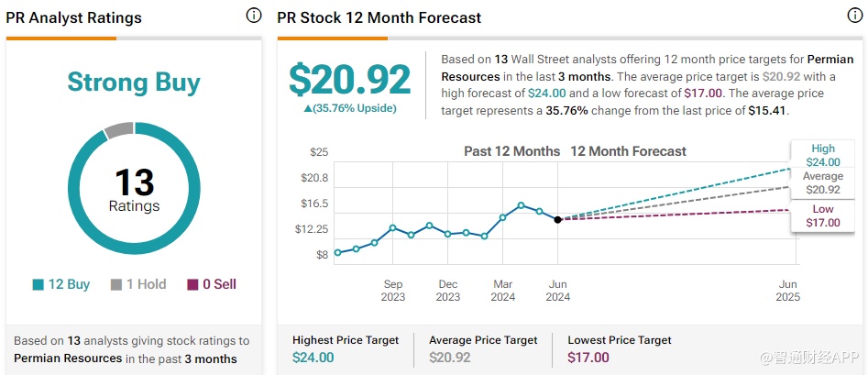Image resolution: width=868 pixels, height=375 pixels.
Task: Click the large $20.92 price target
Action: [350, 80]
